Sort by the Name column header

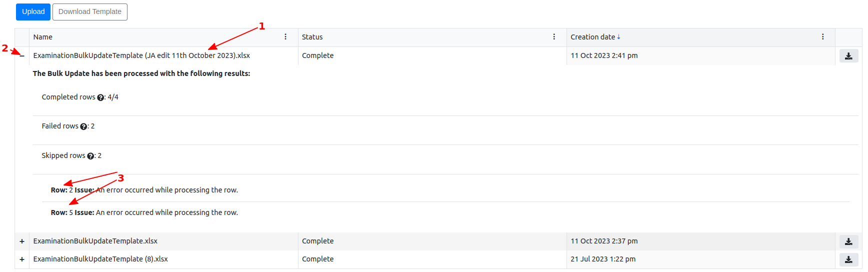coord(43,37)
